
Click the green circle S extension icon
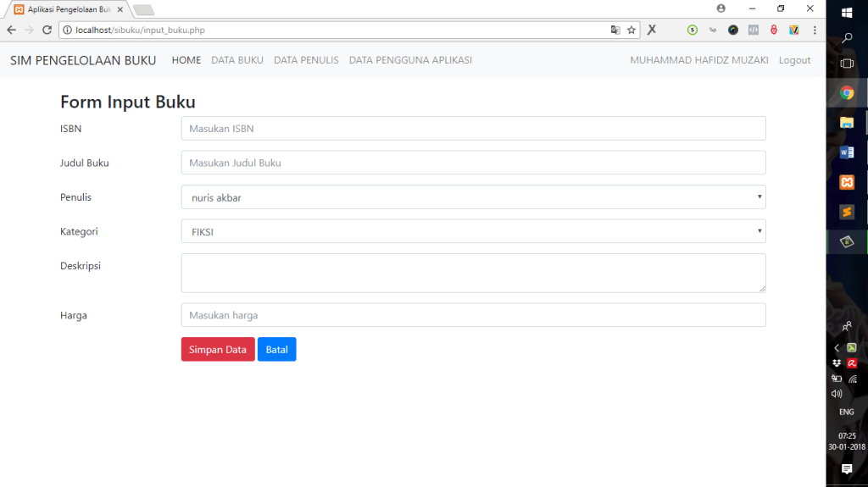[x=692, y=30]
